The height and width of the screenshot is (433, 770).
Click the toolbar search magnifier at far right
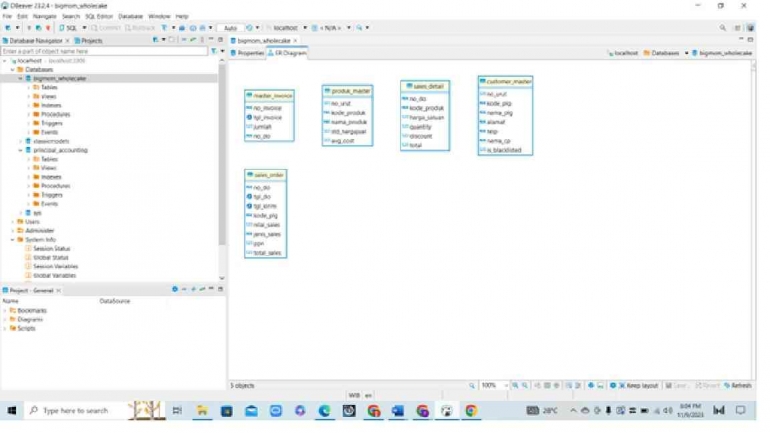tap(722, 28)
